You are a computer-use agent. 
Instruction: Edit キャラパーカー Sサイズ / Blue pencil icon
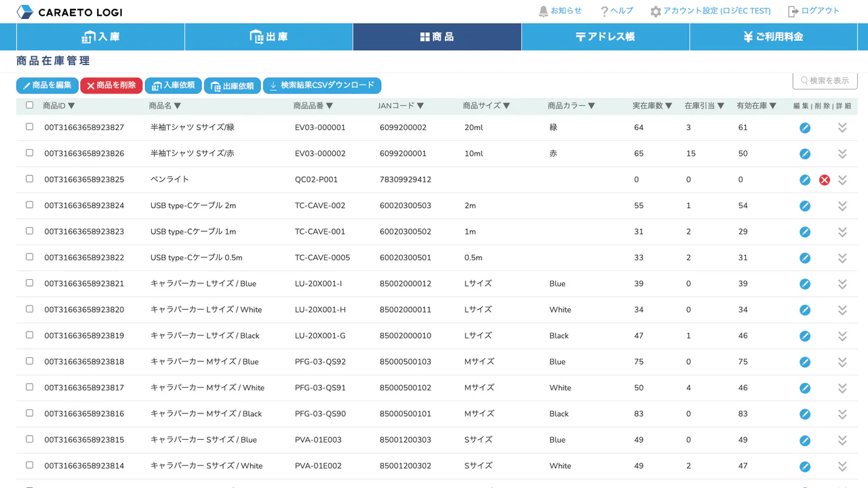coord(805,440)
